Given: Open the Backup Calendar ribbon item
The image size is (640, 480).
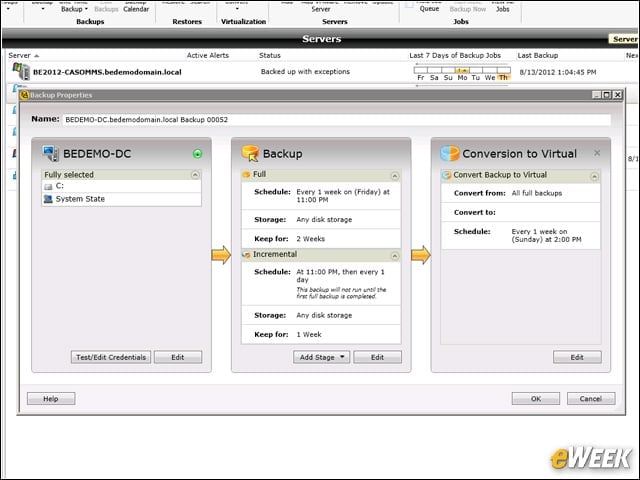Looking at the screenshot, I should point(136,8).
